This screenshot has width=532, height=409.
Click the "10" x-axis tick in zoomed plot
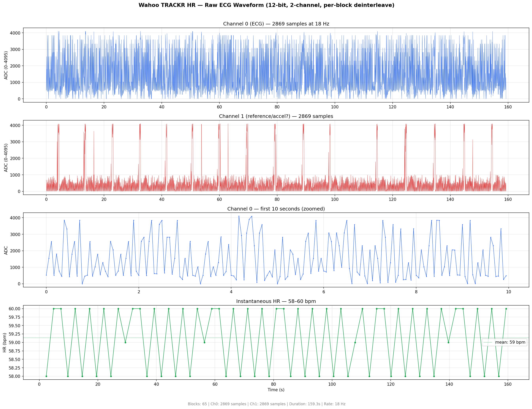(509, 292)
